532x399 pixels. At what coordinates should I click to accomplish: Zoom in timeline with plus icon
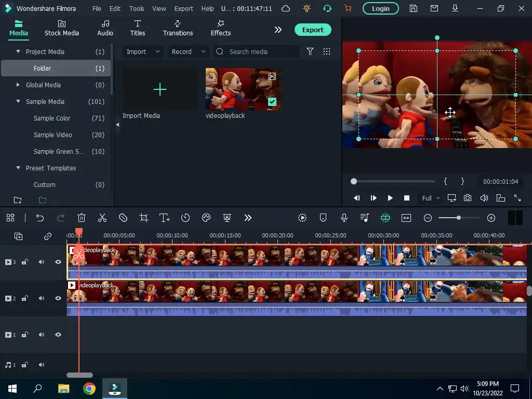pyautogui.click(x=491, y=218)
